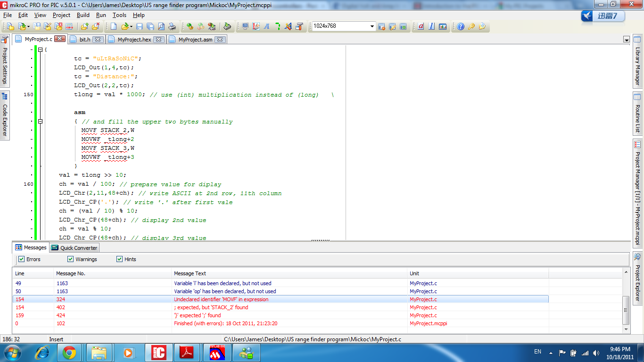Open the 1024x768 resolution dropdown
Viewport: 644px width, 362px height.
click(x=372, y=26)
